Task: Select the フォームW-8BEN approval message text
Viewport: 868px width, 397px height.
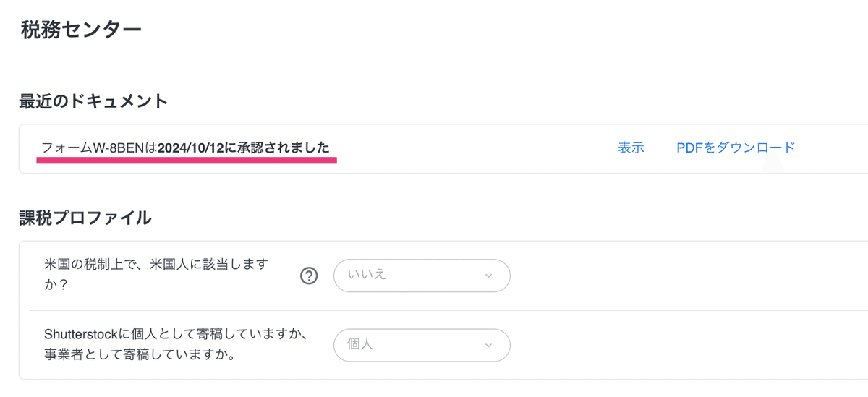Action: tap(185, 148)
